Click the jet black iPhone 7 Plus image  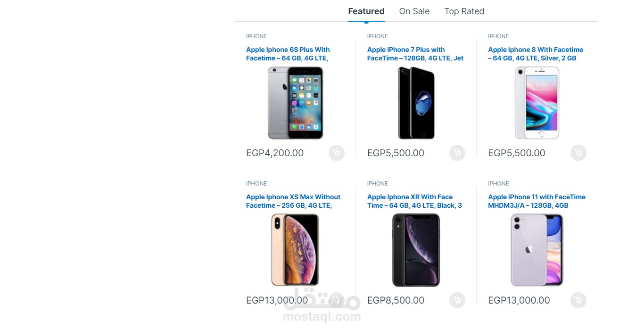[x=416, y=103]
